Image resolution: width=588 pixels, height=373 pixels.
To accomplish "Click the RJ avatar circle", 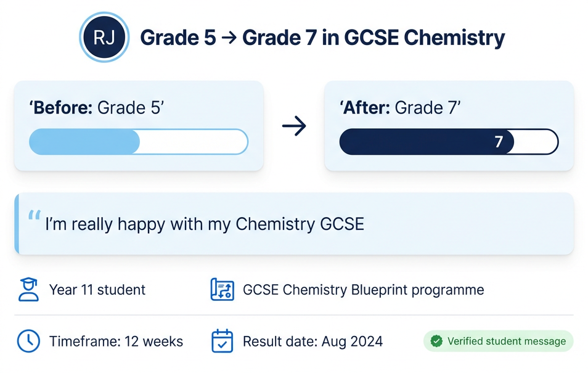I will click(104, 37).
